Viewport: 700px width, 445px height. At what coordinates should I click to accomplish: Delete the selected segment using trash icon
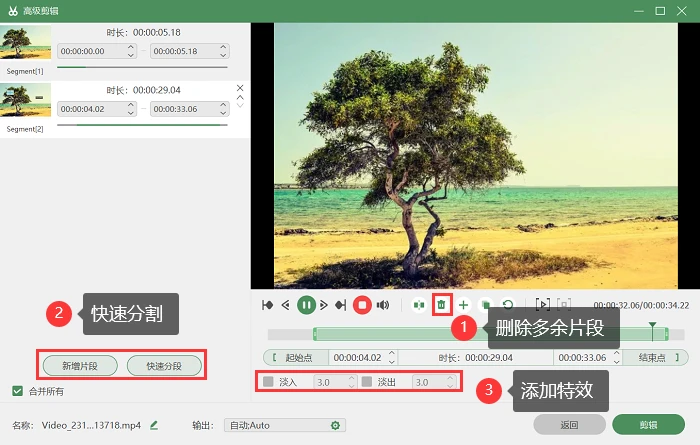[x=442, y=305]
